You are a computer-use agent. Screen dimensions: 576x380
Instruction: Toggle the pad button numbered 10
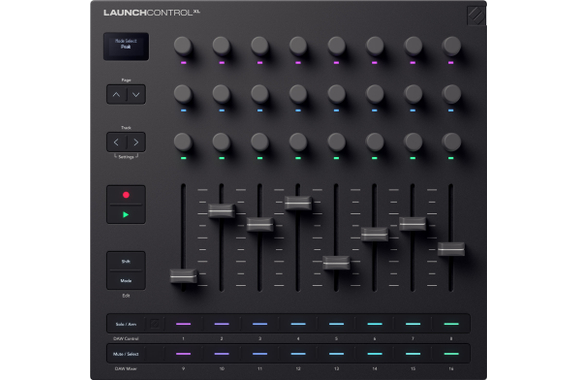(222, 354)
